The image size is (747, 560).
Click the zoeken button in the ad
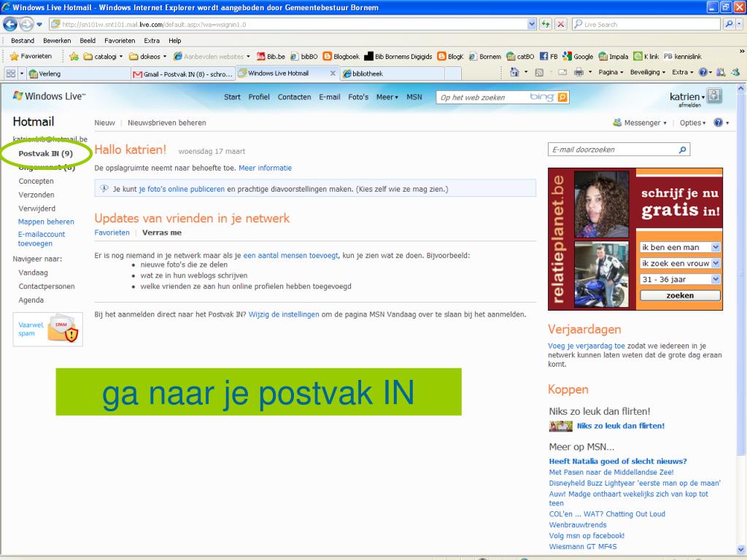click(680, 295)
